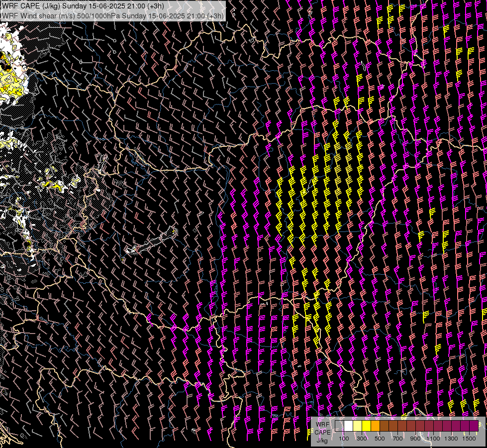Click the J/kg unit label in legend
487x448 pixels.
(x=322, y=441)
